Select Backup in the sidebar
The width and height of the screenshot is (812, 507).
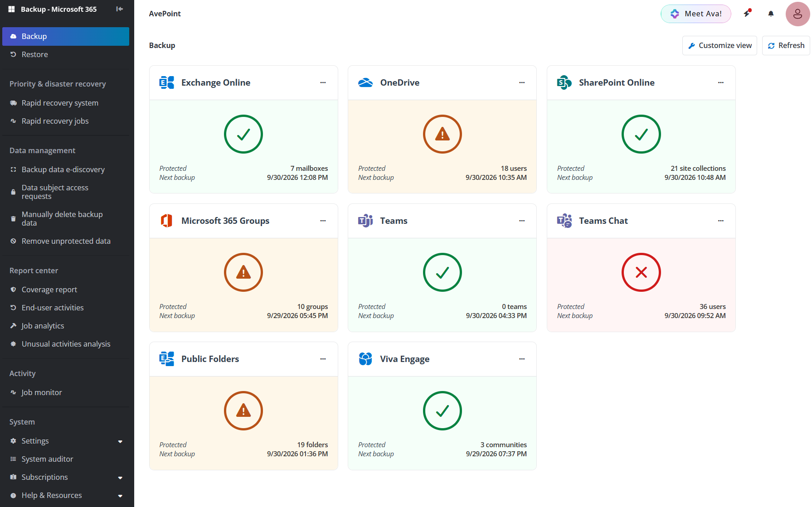coord(66,36)
